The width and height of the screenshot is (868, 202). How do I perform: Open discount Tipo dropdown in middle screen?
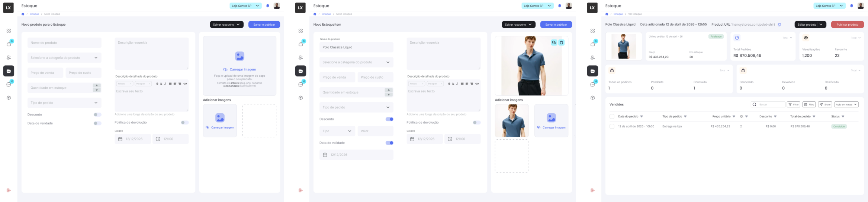tap(337, 131)
